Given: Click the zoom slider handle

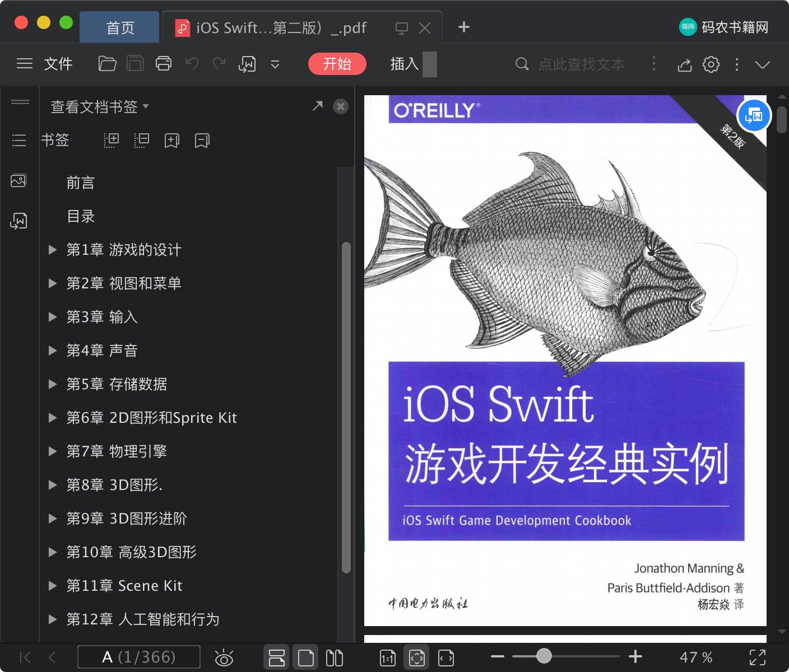Looking at the screenshot, I should pos(544,656).
